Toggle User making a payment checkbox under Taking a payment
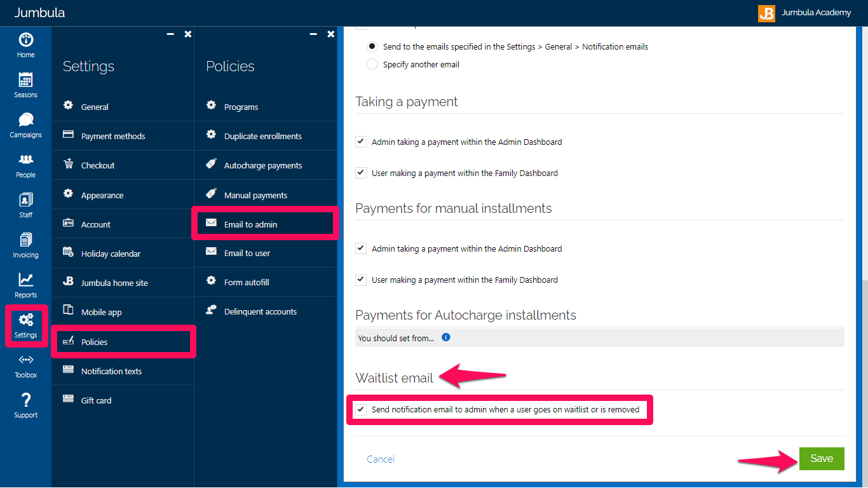The height and width of the screenshot is (488, 868). [361, 173]
